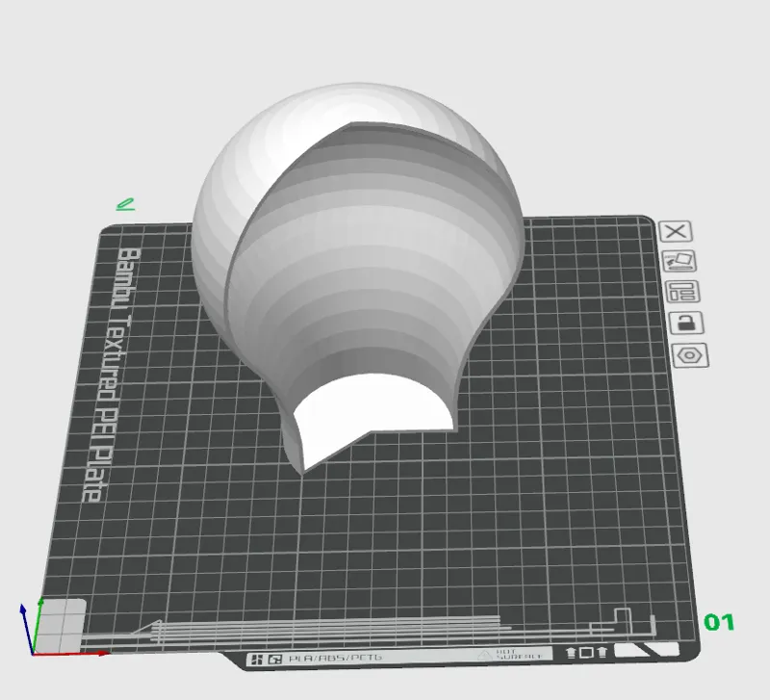The width and height of the screenshot is (770, 700).
Task: Click the blue Z axis arrow
Action: click(27, 629)
